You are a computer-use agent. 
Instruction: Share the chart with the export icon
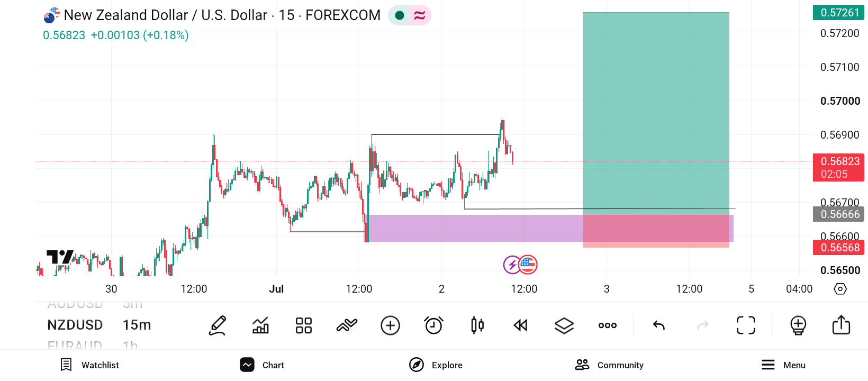click(841, 325)
